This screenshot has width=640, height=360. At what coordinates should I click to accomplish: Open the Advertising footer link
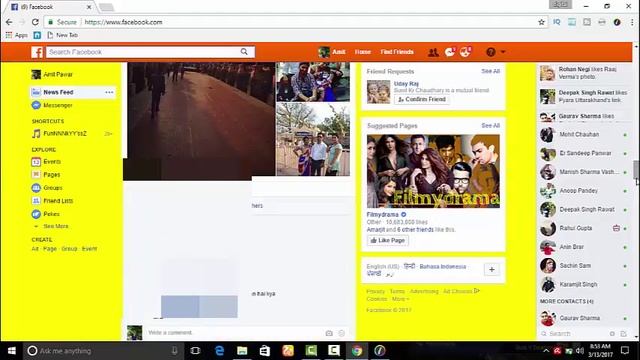click(424, 291)
